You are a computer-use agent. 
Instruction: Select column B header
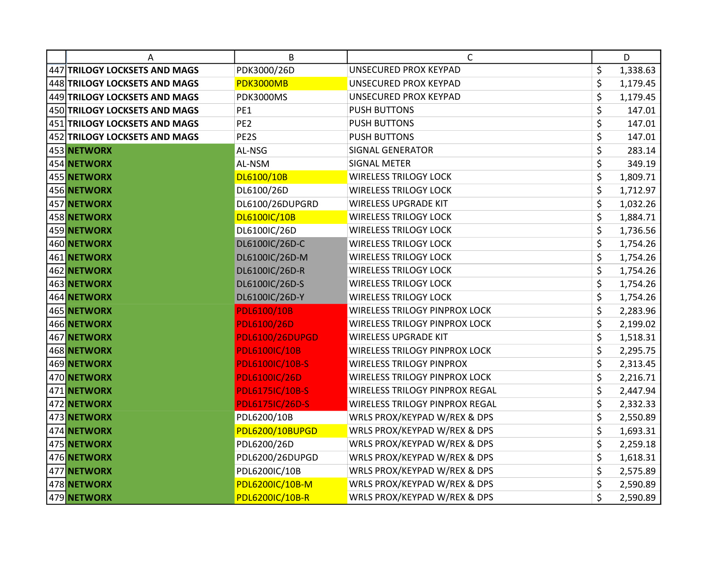click(291, 57)
